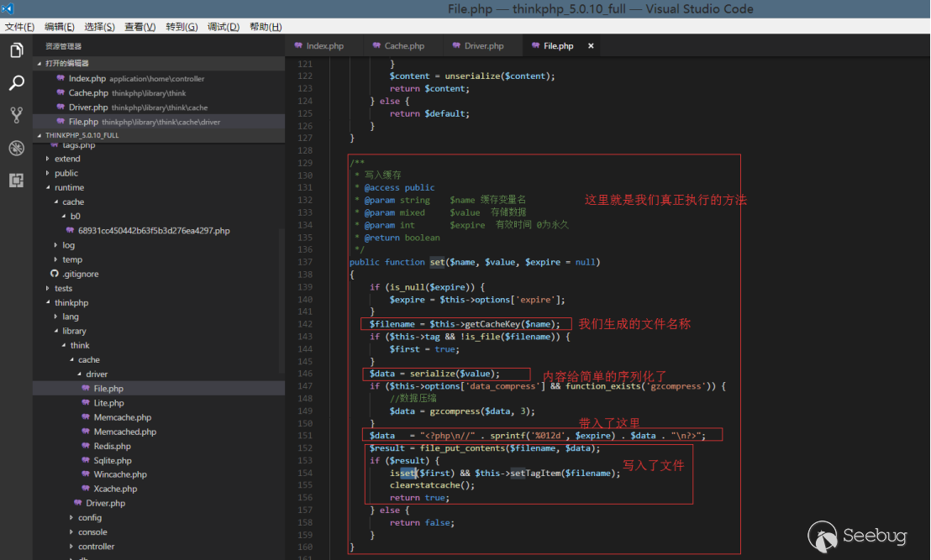The height and width of the screenshot is (560, 931).
Task: Open the 文件(F) menu
Action: point(19,27)
